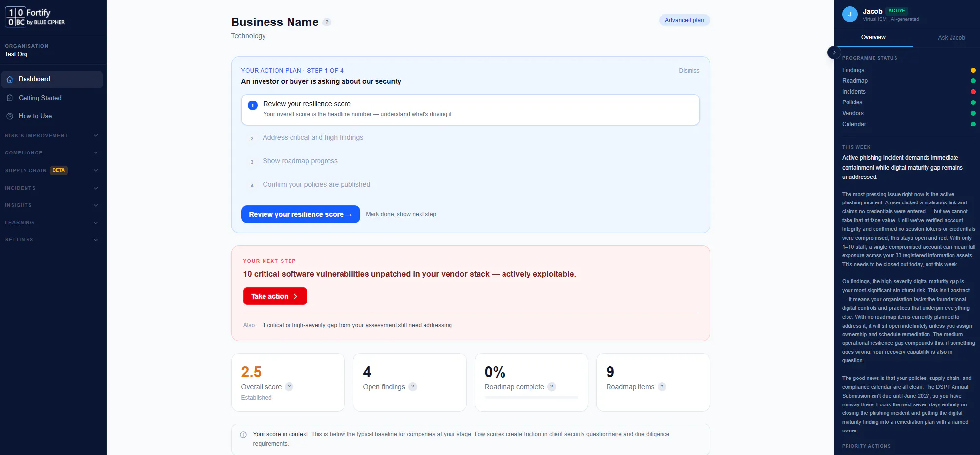Dismiss the action plan card
The width and height of the screenshot is (980, 455).
click(689, 71)
